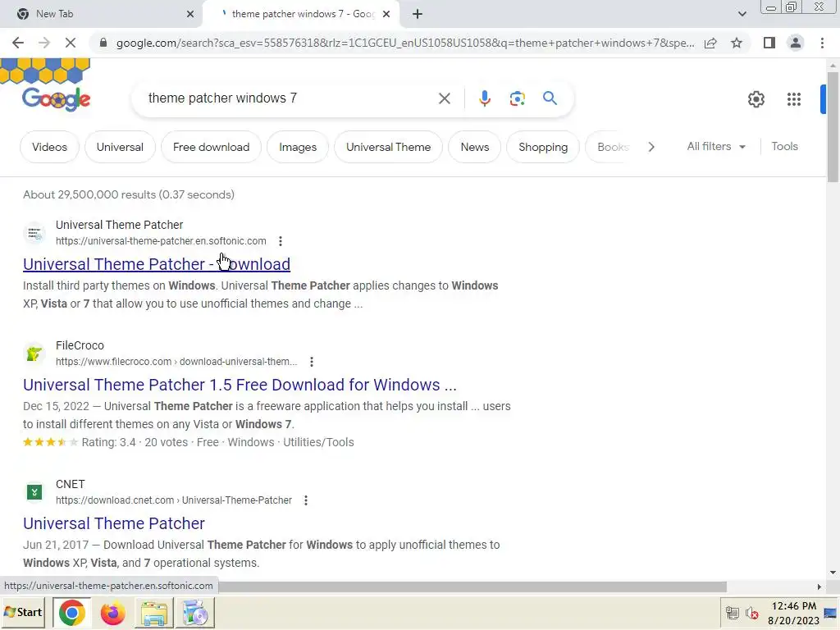Open Universal Theme Patcher 1.5 Free Download link
Viewport: 840px width, 630px height.
(240, 385)
